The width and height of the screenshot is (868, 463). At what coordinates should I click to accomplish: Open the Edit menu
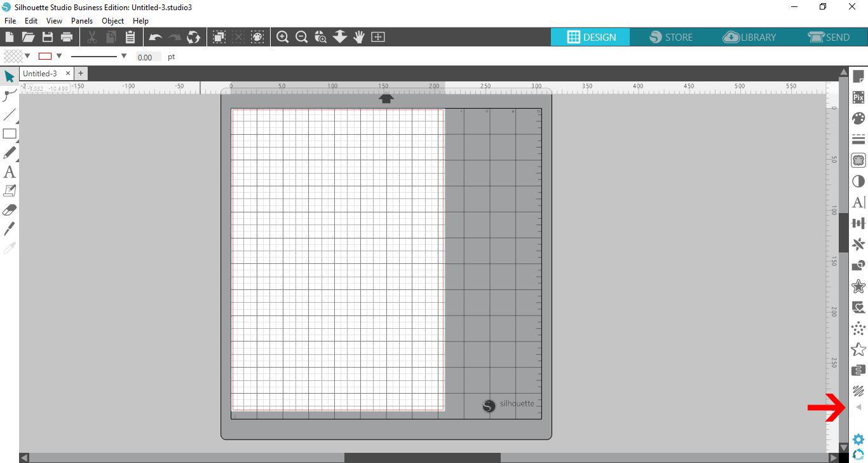click(x=31, y=21)
